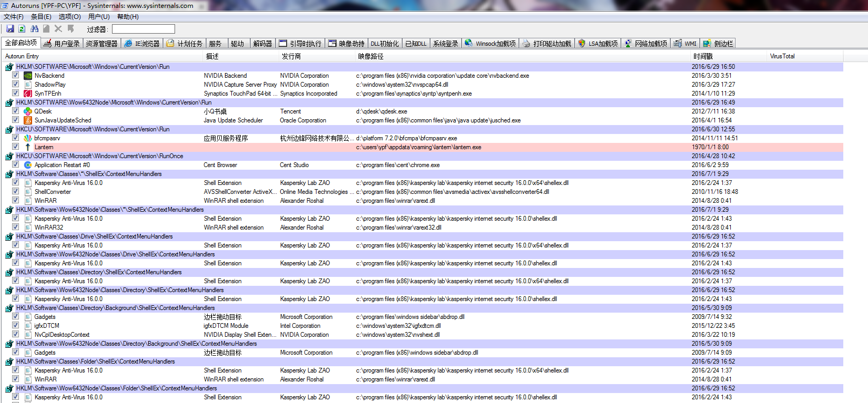Switch to the 侧边栏 tab
The width and height of the screenshot is (868, 403).
pyautogui.click(x=718, y=44)
